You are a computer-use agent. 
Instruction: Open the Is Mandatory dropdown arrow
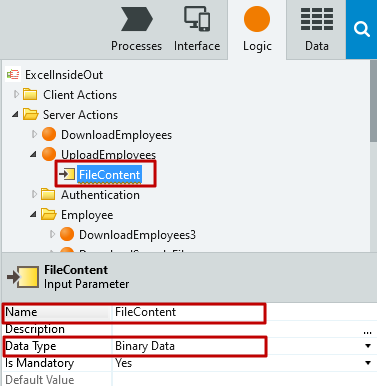pos(368,363)
